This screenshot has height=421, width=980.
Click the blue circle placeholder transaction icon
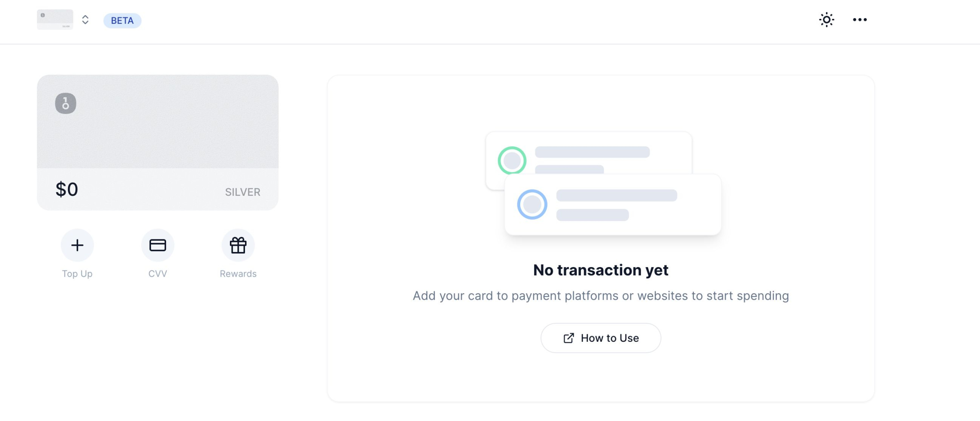pos(532,205)
